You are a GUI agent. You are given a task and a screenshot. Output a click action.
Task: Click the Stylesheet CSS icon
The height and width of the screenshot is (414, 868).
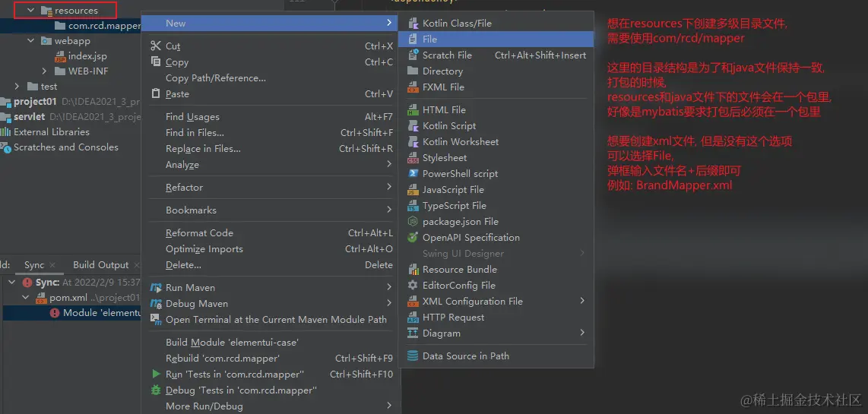413,158
